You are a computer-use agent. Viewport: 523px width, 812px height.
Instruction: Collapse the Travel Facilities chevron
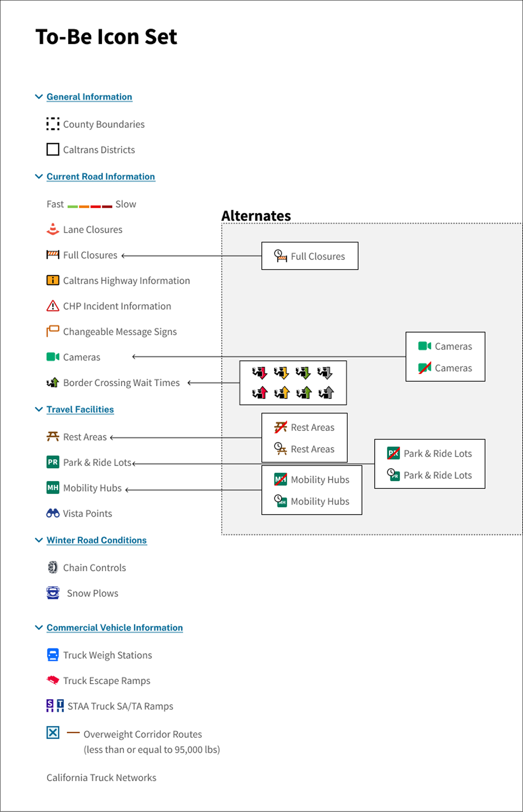(39, 409)
